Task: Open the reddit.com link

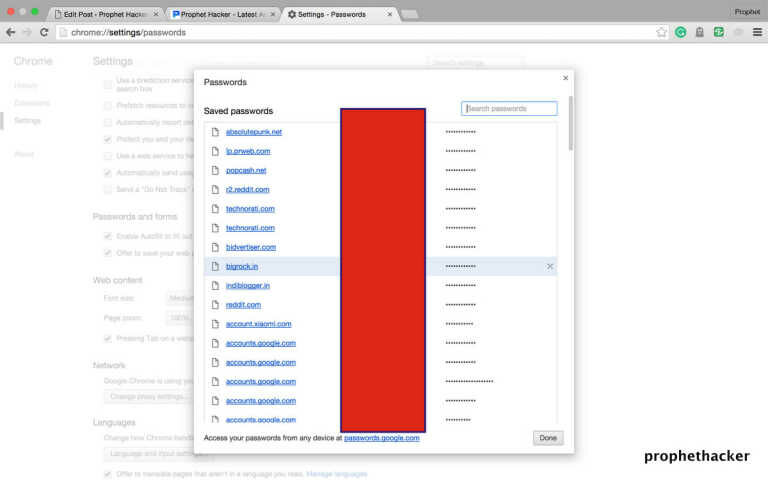Action: (243, 305)
